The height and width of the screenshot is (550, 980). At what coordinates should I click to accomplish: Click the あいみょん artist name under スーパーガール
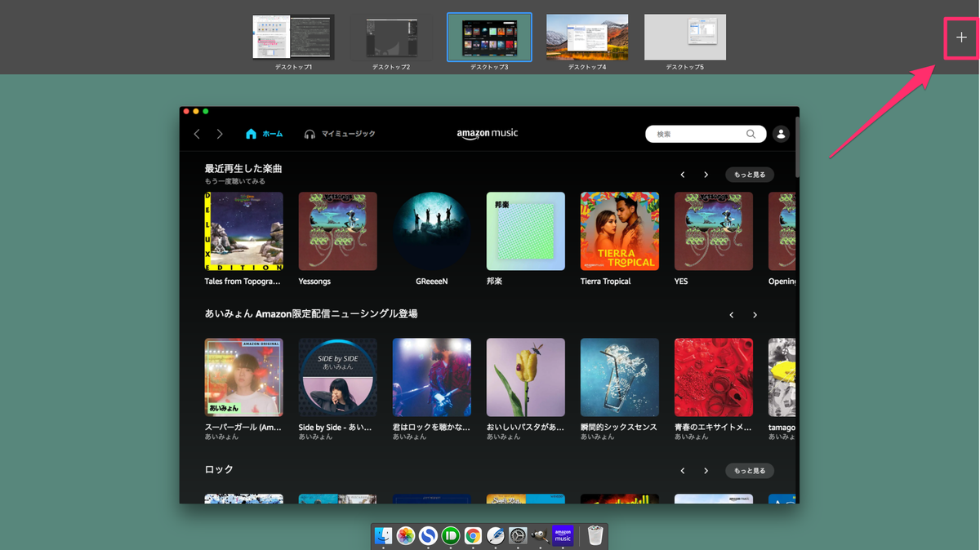click(222, 437)
